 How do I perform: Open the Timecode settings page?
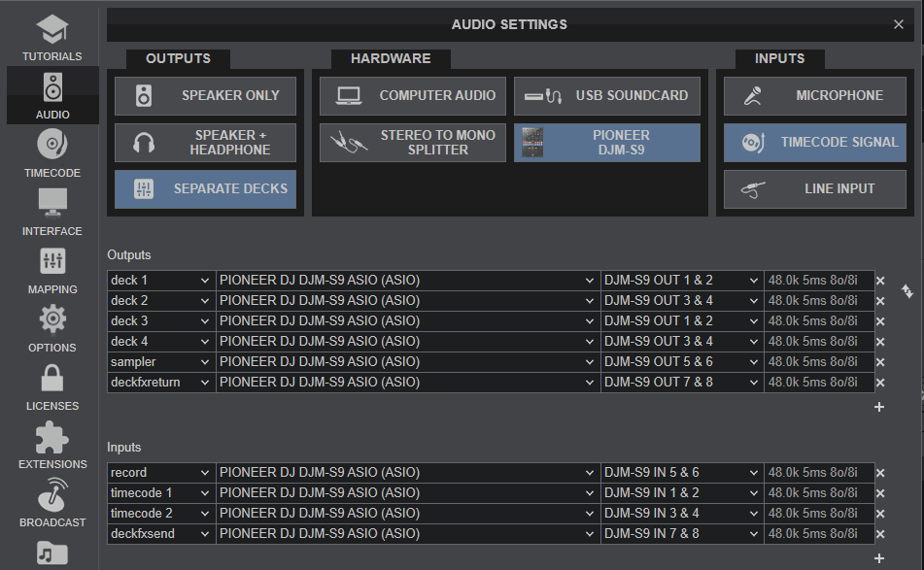tap(52, 153)
